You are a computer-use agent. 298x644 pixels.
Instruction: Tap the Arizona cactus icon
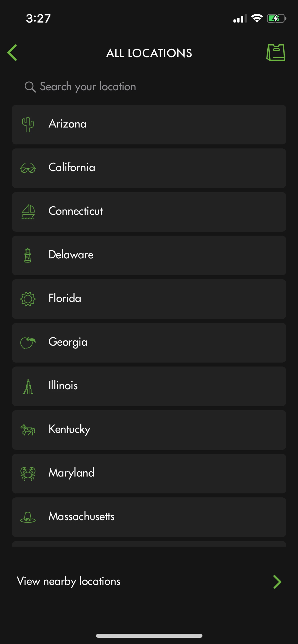(x=28, y=124)
